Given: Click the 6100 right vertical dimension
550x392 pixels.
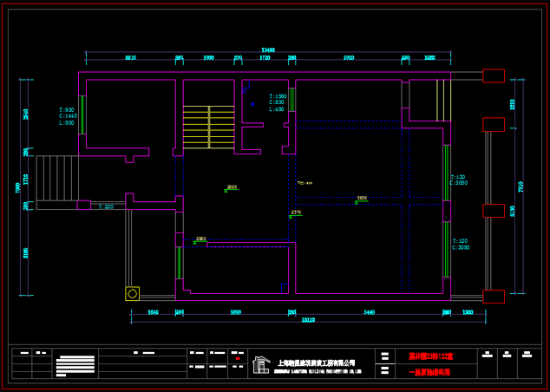Looking at the screenshot, I should tap(512, 212).
